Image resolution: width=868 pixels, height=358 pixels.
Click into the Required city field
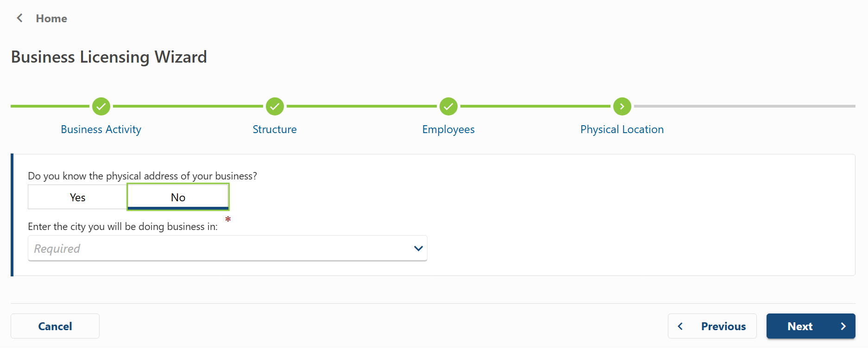click(218, 249)
